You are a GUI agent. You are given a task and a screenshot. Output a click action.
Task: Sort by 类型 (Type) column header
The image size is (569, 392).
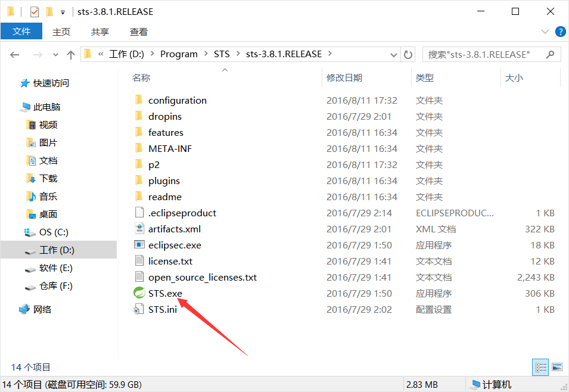coord(425,77)
